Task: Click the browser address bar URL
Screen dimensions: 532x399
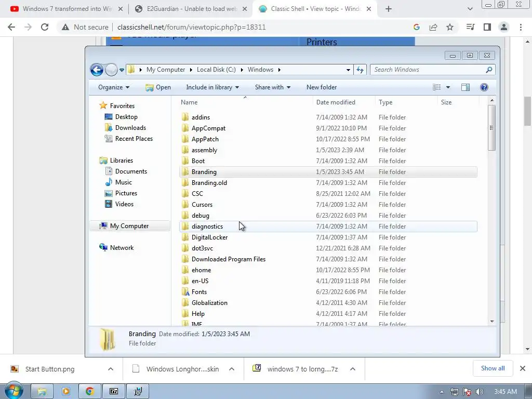Action: [191, 27]
